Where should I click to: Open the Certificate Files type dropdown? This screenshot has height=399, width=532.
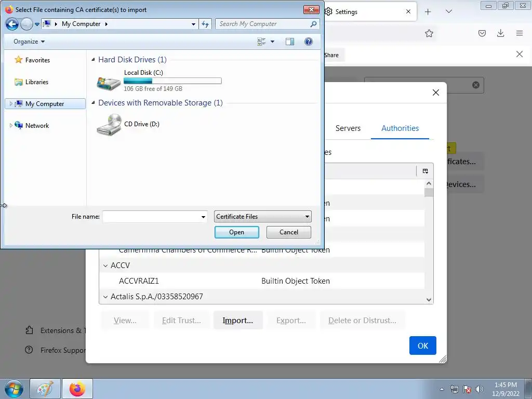(262, 217)
